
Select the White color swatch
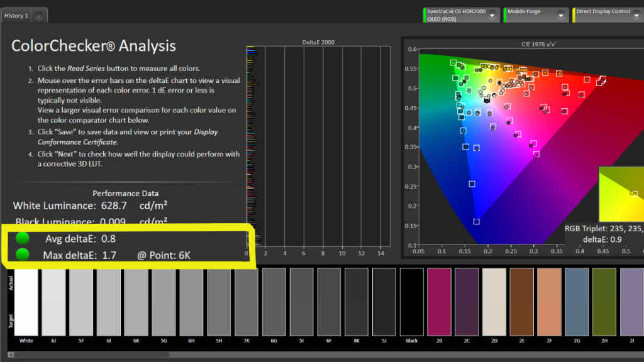[x=26, y=302]
